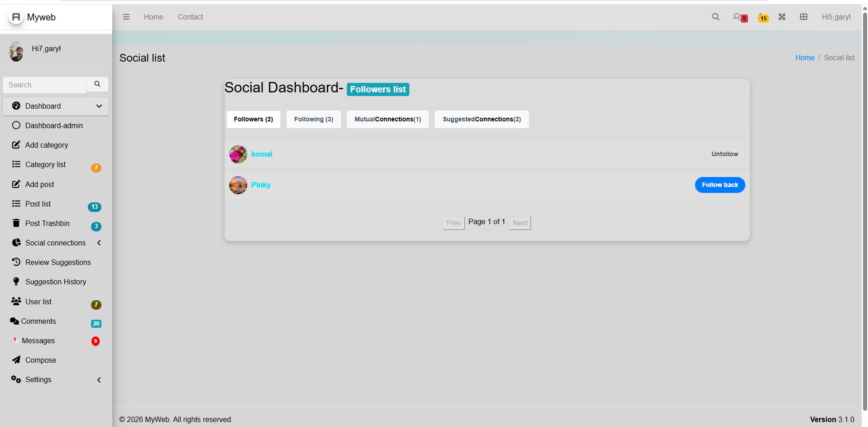Open Category list in sidebar

point(56,164)
